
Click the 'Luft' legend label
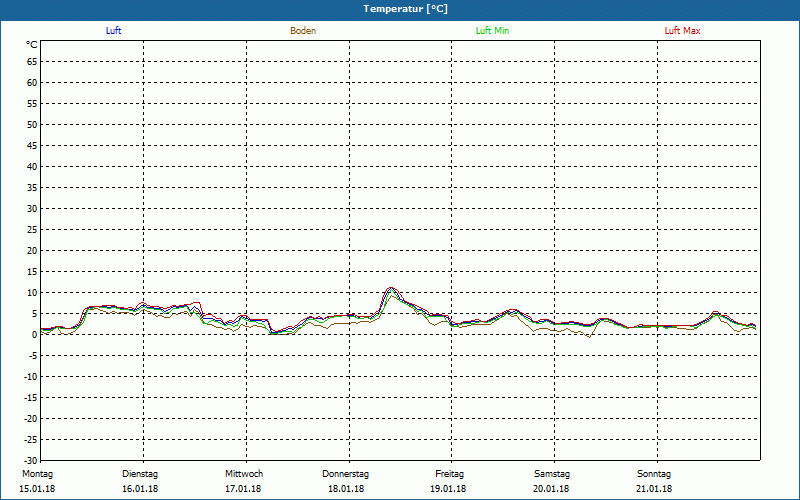tap(113, 31)
